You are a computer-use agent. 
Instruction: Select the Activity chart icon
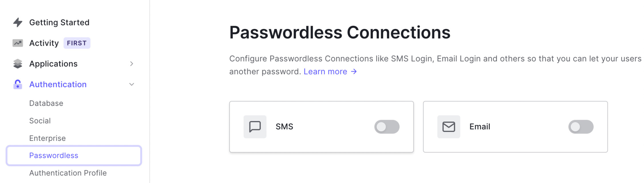[17, 43]
